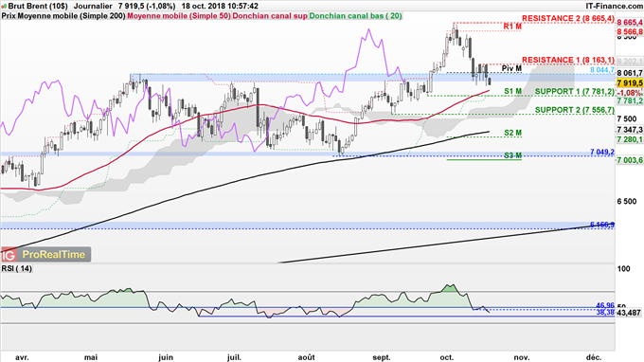Click the Piv M pivot label

511,68
